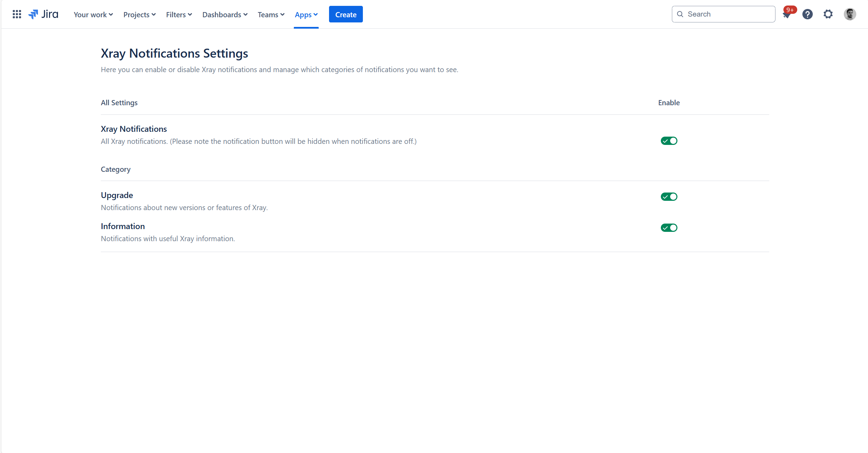The height and width of the screenshot is (453, 868).
Task: Click the Enable column header
Action: (669, 103)
